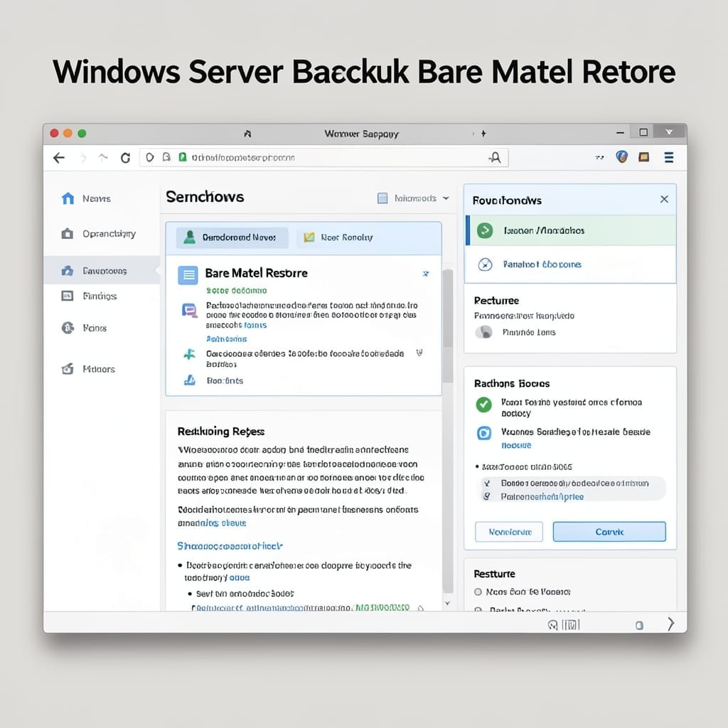Screen dimensions: 728x728
Task: Click the Corvic button
Action: click(609, 532)
